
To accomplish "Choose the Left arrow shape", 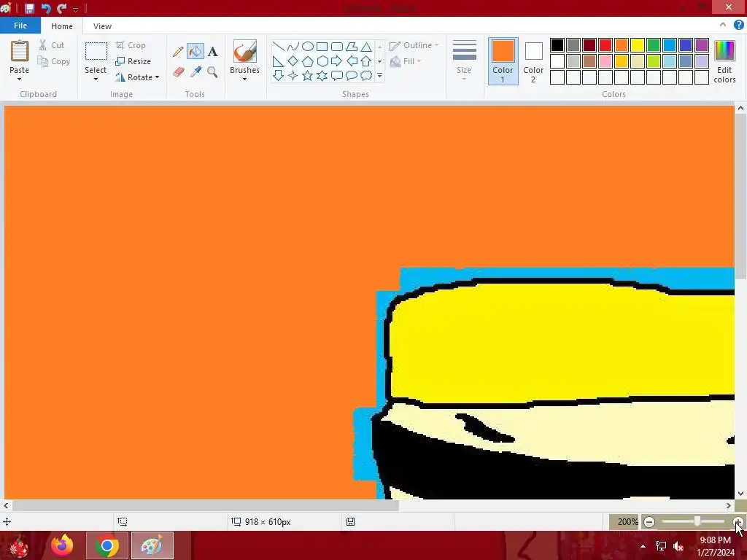I will click(x=352, y=61).
